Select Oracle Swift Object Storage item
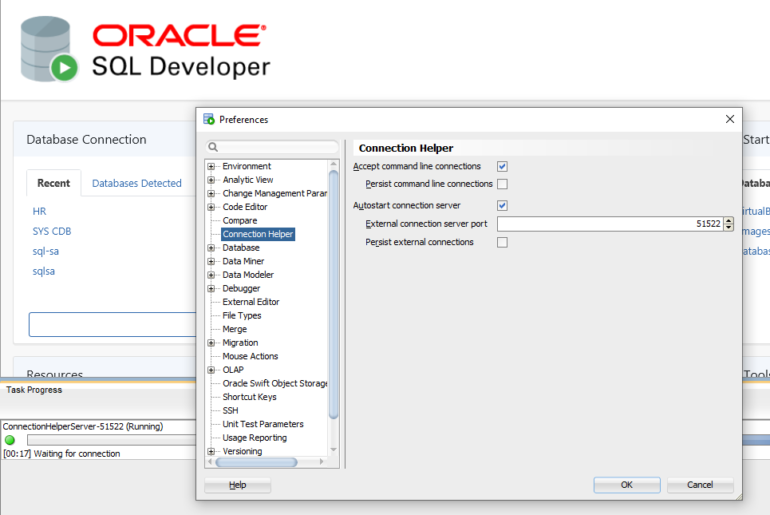This screenshot has width=770, height=515. 275,383
